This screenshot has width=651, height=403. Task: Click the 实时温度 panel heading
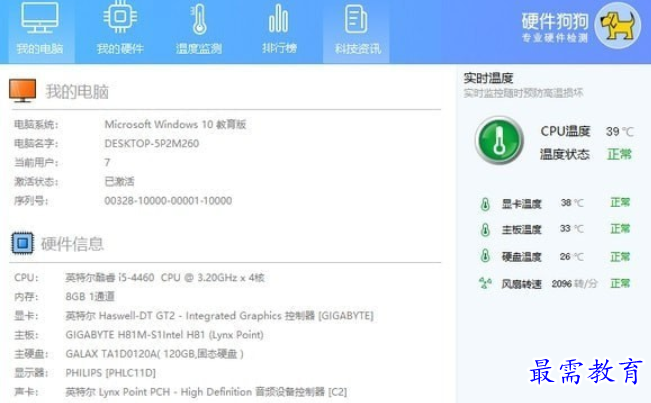tap(488, 78)
